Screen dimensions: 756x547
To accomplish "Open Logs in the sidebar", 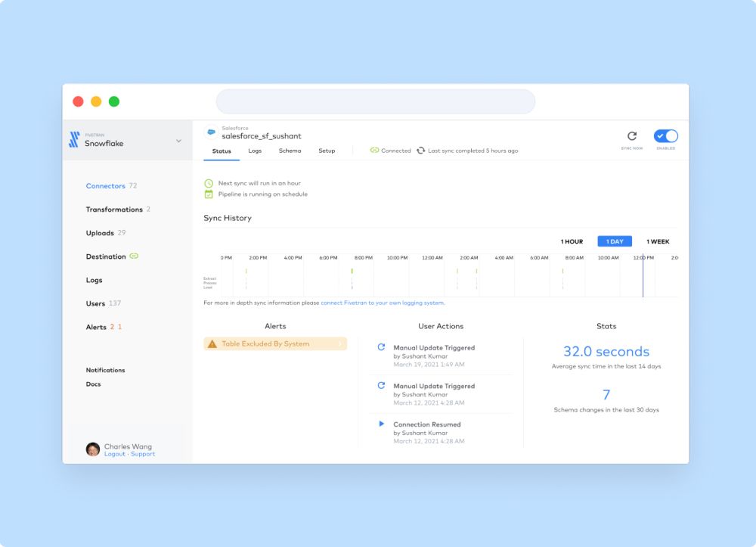I will tap(94, 280).
